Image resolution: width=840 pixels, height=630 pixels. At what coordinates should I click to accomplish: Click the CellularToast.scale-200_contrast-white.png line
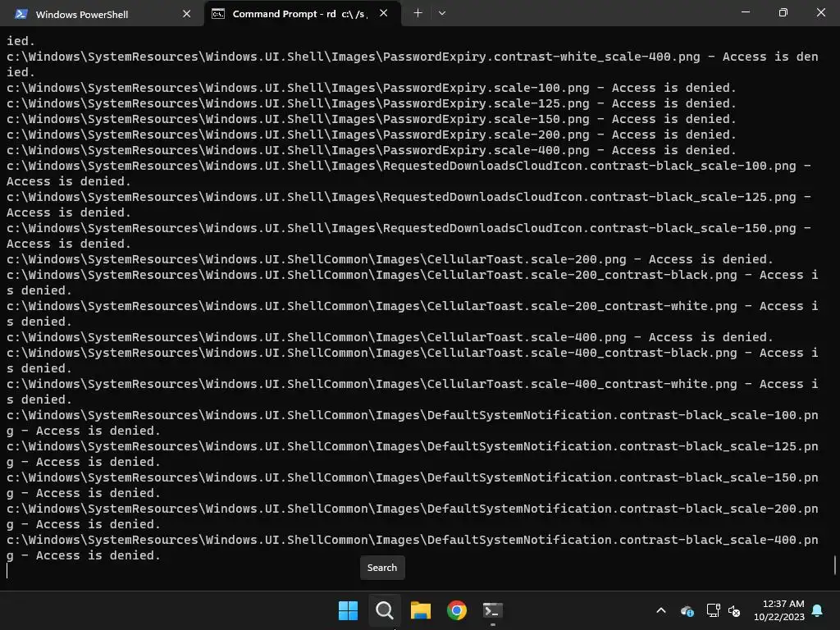coord(413,313)
